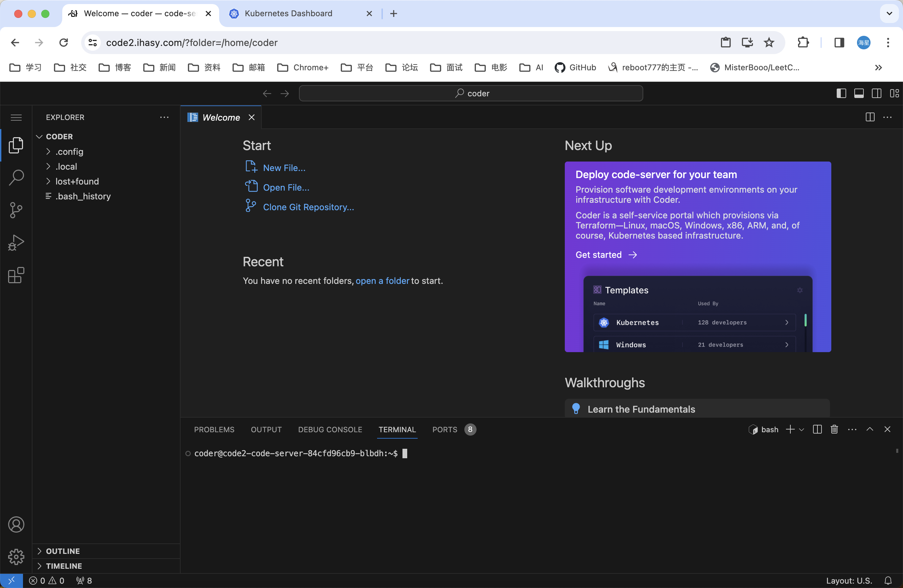Open the Accounts icon in activity bar

(16, 524)
